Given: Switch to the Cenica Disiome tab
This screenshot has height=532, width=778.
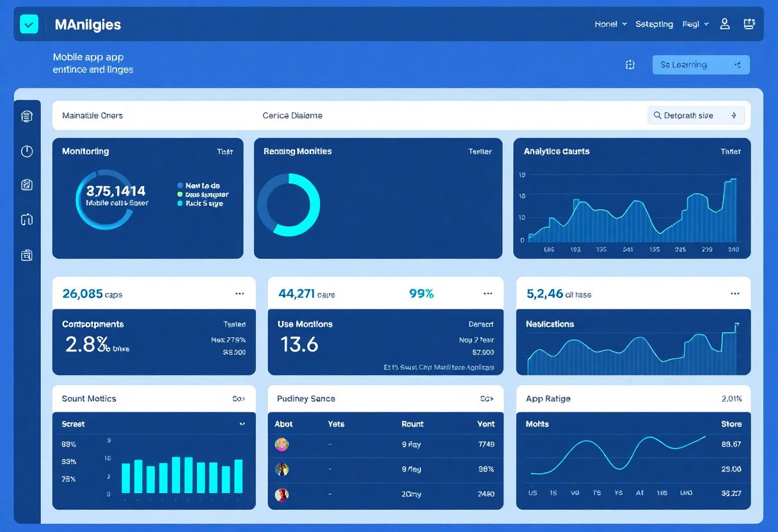Looking at the screenshot, I should [x=292, y=116].
